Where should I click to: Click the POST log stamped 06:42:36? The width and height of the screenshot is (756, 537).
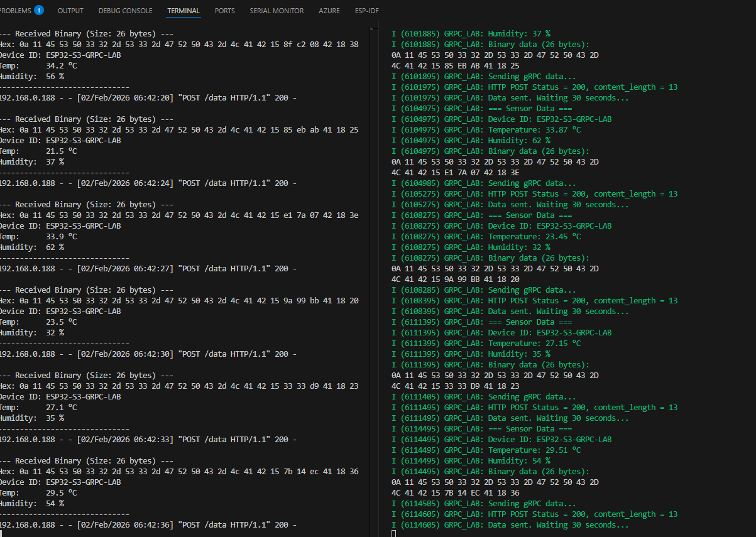pos(148,525)
